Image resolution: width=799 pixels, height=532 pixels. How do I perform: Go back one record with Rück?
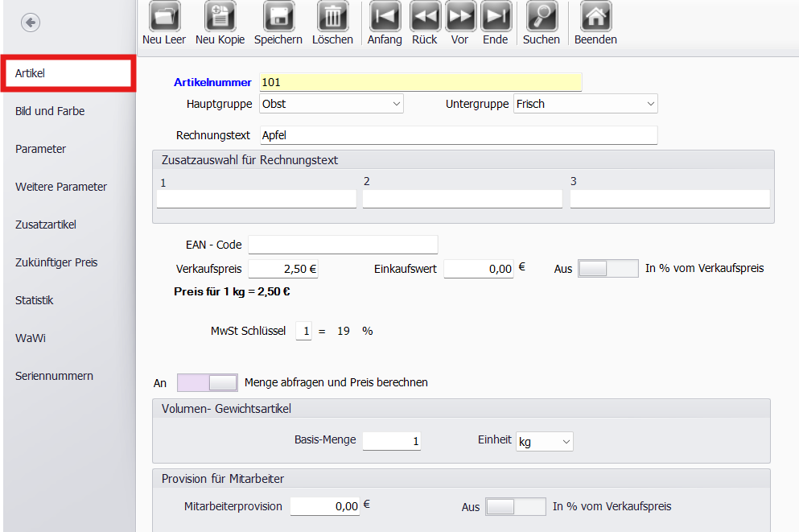click(x=425, y=17)
